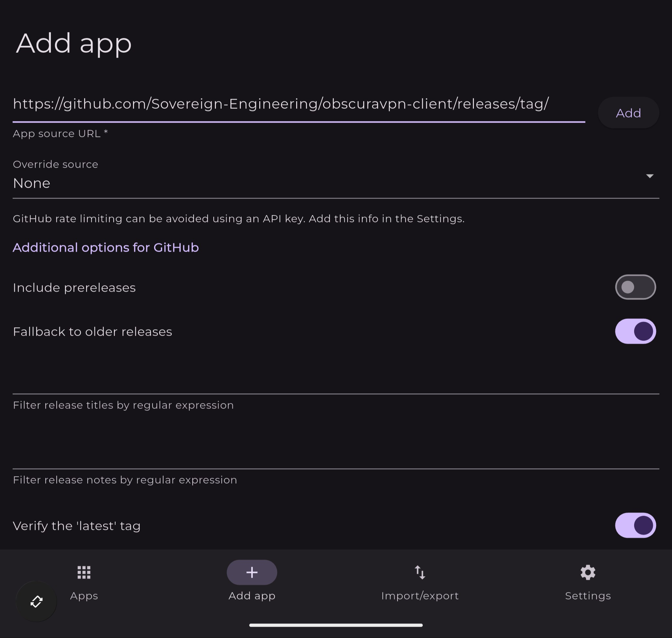672x638 pixels.
Task: Go to the Import/export tab label
Action: tap(420, 596)
